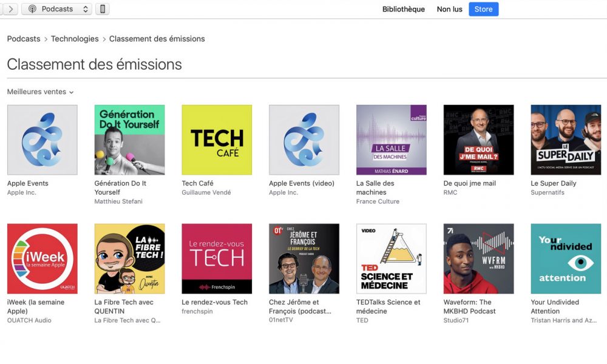Click De quoi jme mail title
607x364 pixels.
point(470,183)
